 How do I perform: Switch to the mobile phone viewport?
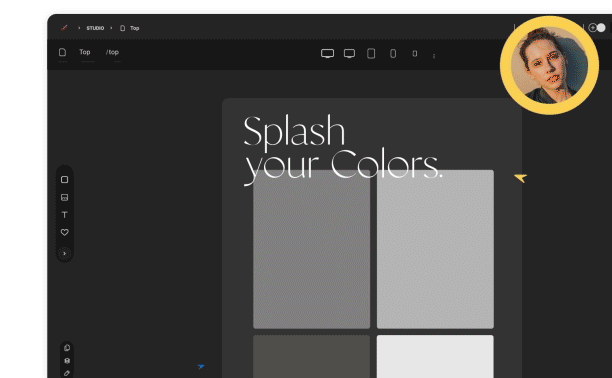(393, 53)
